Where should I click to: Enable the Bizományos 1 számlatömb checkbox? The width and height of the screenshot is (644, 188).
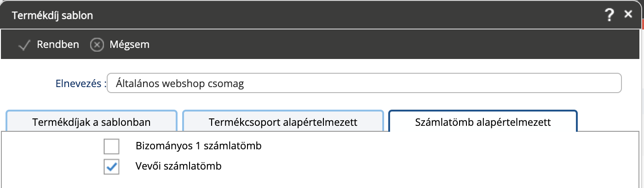click(111, 147)
